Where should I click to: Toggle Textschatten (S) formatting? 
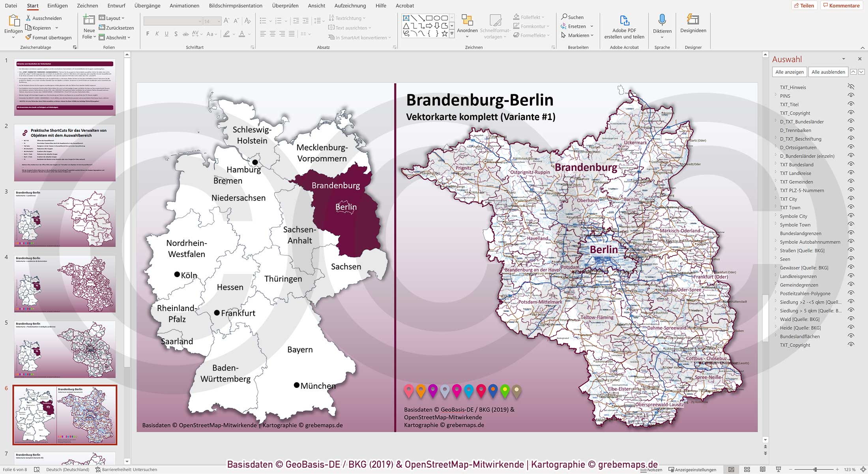pos(176,34)
